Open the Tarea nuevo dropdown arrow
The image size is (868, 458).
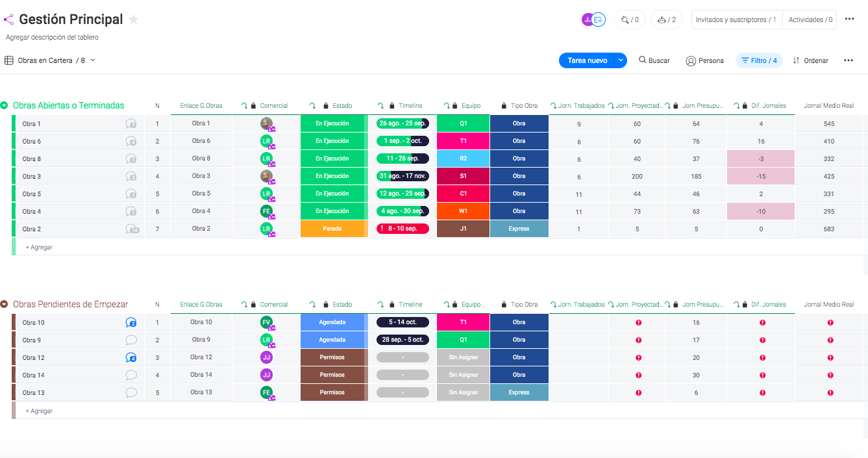(621, 60)
